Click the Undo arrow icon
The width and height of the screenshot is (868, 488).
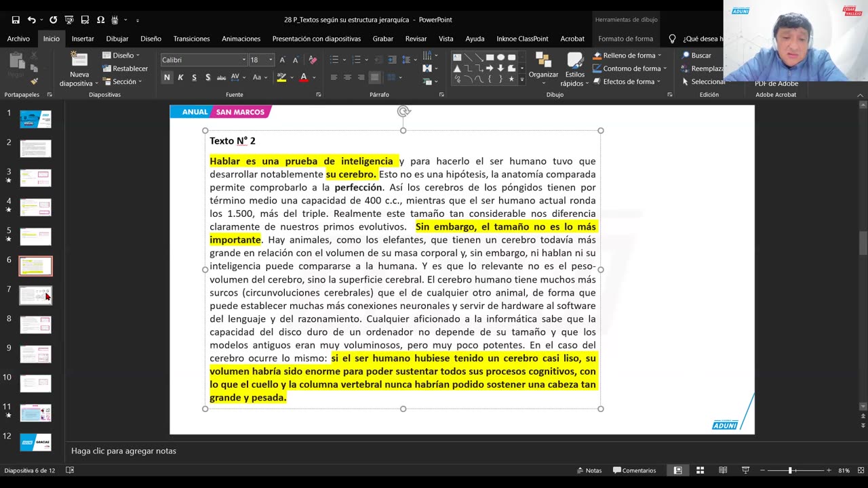(x=31, y=20)
